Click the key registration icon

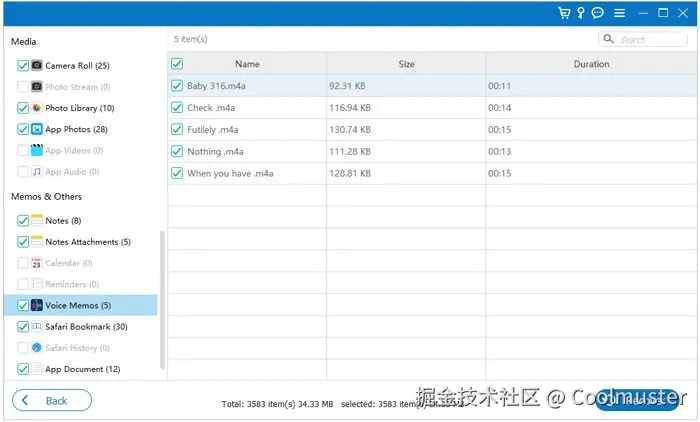[x=580, y=13]
